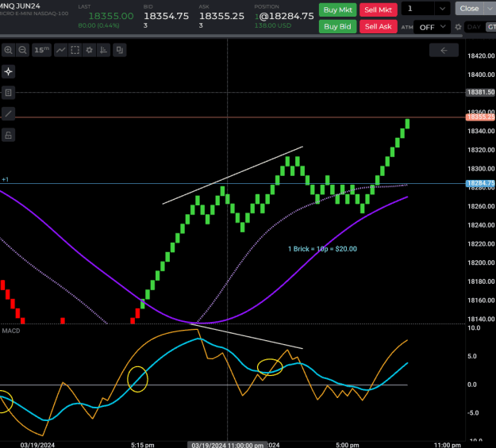Click the MACD 0.0 scale label
Image resolution: width=496 pixels, height=448 pixels.
pos(472,385)
